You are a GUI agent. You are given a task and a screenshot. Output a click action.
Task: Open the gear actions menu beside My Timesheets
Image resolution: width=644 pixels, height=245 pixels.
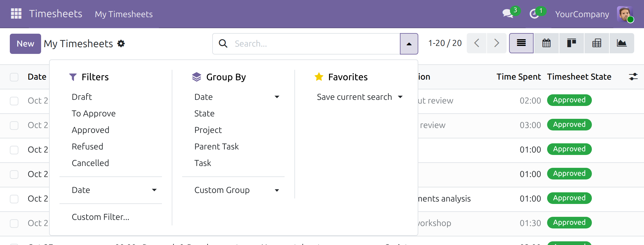pos(121,43)
